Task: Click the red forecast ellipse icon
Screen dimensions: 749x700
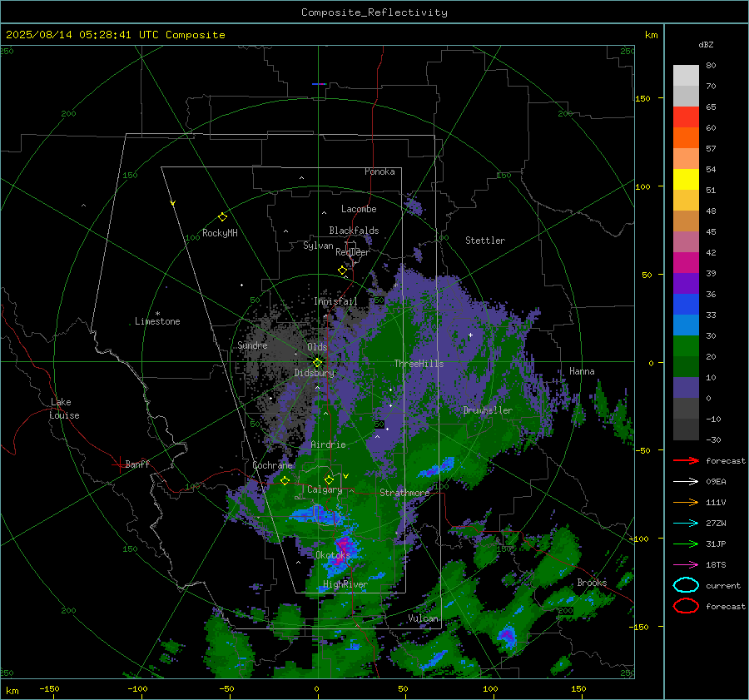Action: tap(686, 606)
